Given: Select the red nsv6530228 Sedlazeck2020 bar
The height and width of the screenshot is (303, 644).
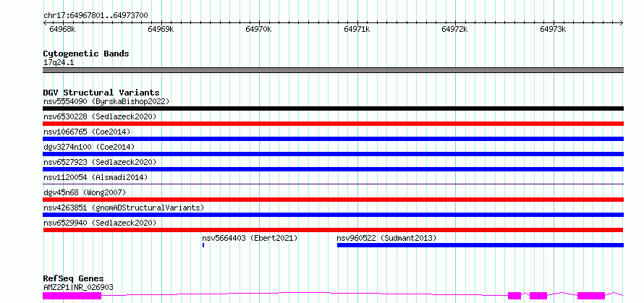Looking at the screenshot, I should (x=333, y=124).
